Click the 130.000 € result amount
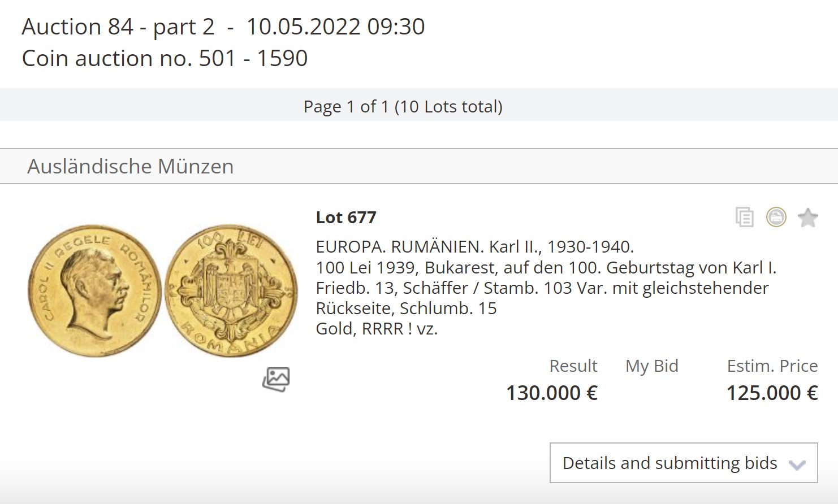838x504 pixels. [x=551, y=393]
